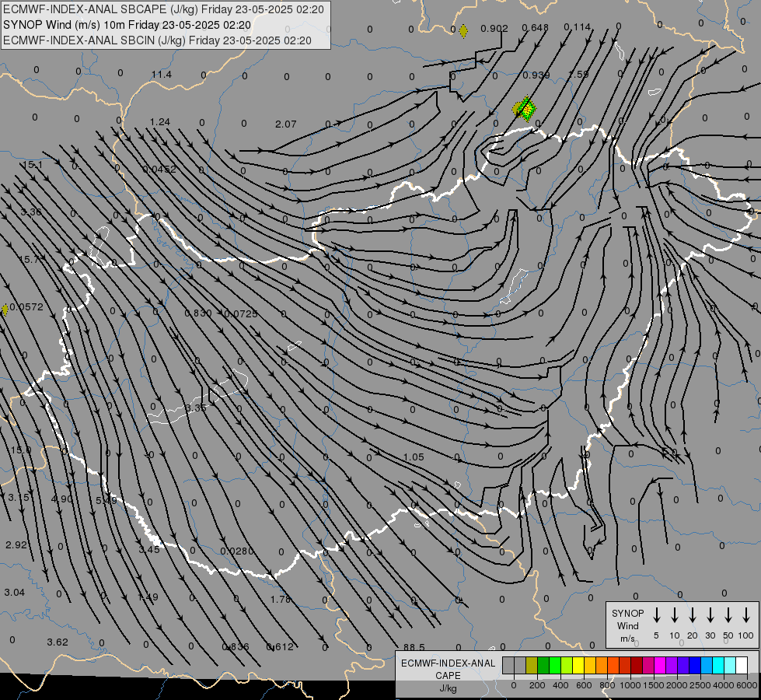
Task: Select the deep blue swatch left of 2500 tick
Action: (x=695, y=665)
